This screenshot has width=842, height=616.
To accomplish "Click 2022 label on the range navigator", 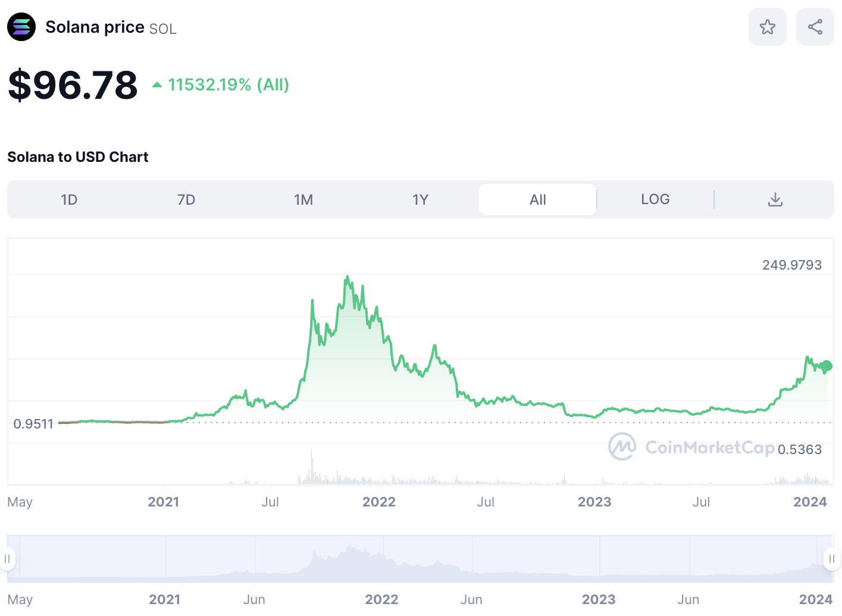I will coord(381,599).
